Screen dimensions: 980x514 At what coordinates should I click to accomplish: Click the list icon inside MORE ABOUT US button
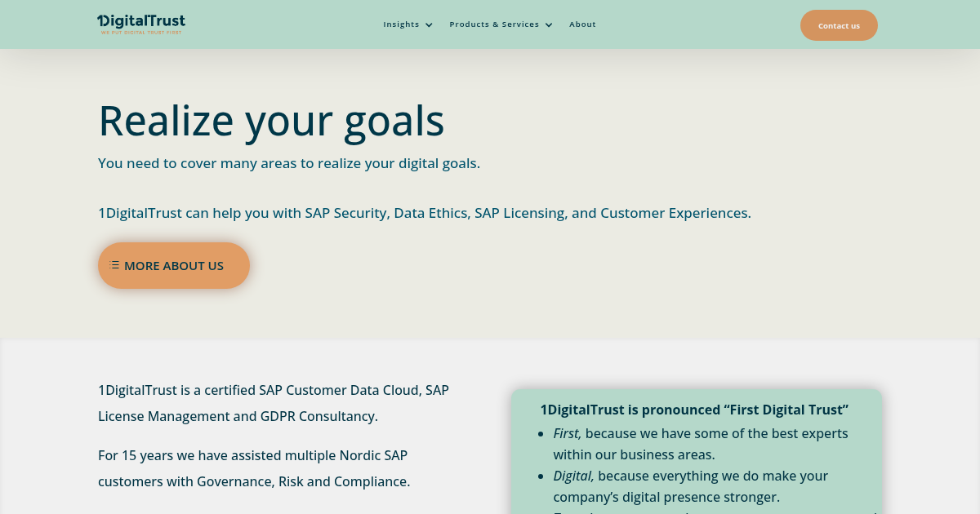[x=115, y=264]
